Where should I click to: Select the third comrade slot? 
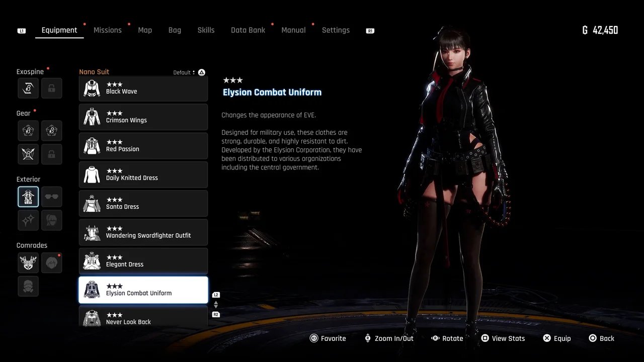click(28, 286)
